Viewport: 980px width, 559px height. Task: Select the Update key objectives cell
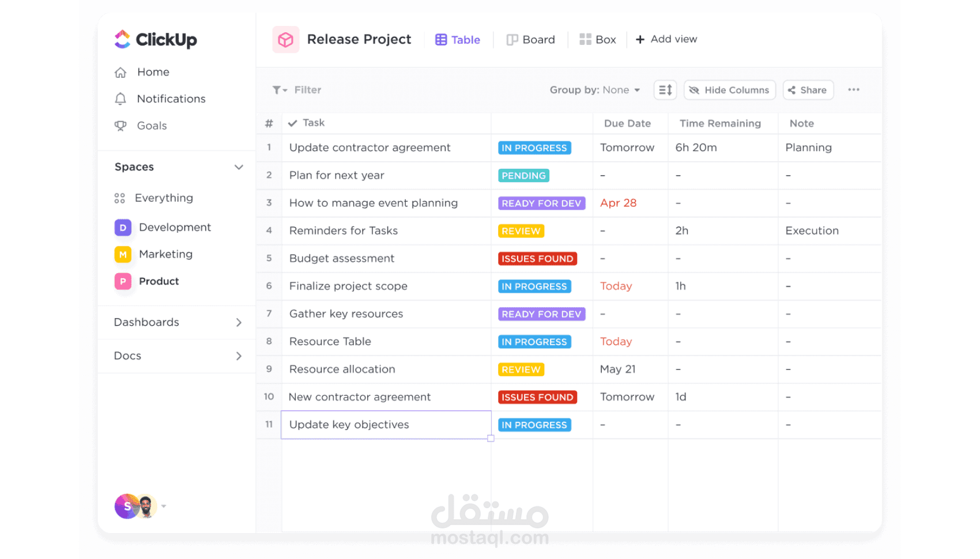386,425
